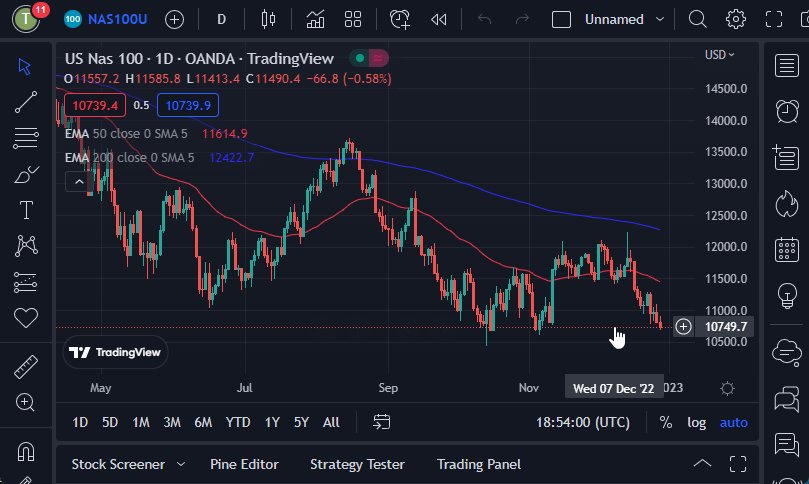Viewport: 809px width, 484px height.
Task: Select the brush drawing tool
Action: 25,175
